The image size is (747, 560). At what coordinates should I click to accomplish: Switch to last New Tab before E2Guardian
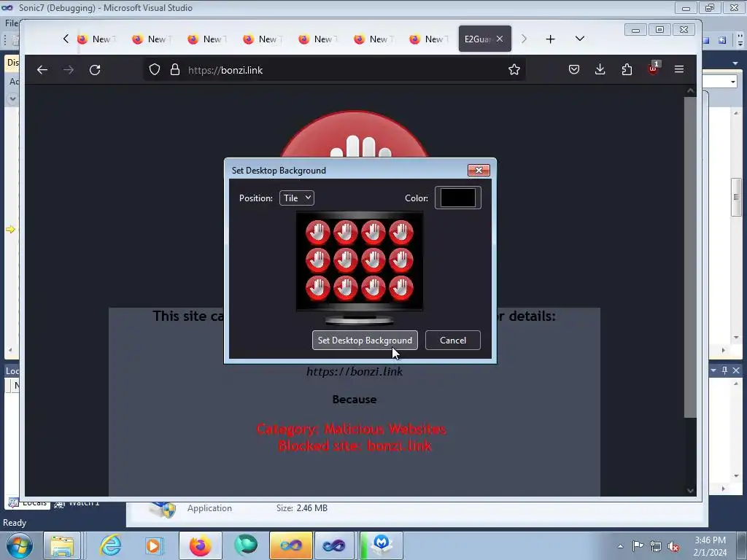[427, 39]
